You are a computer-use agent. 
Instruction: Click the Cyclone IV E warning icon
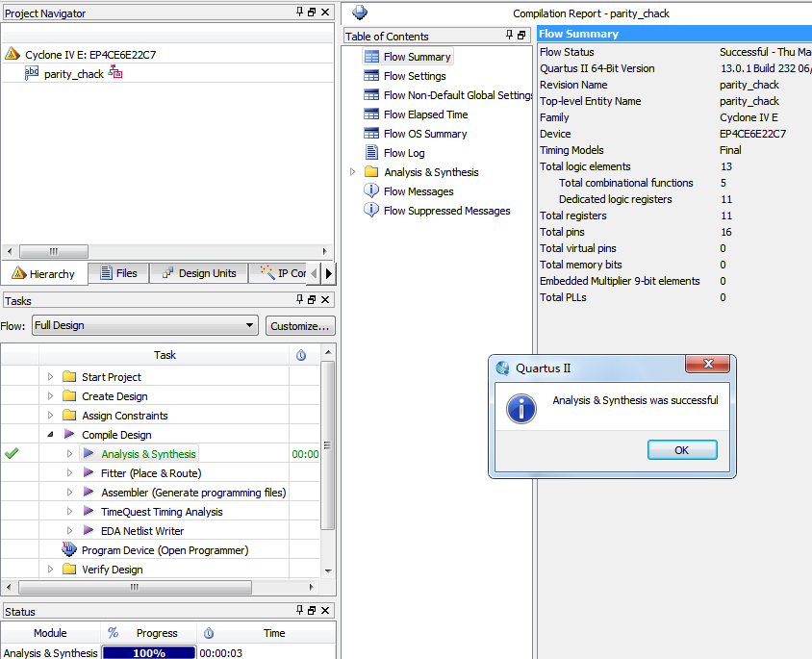click(13, 54)
